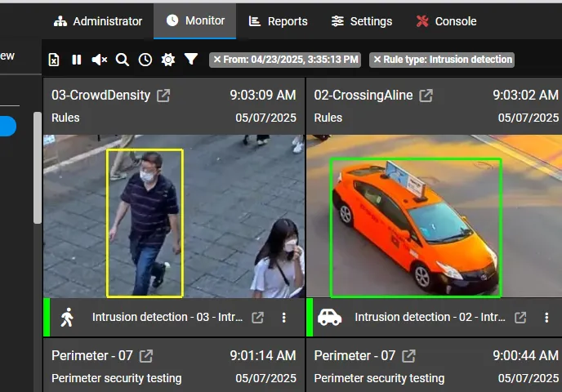562x392 pixels.
Task: Open the time history clock icon
Action: [x=145, y=60]
